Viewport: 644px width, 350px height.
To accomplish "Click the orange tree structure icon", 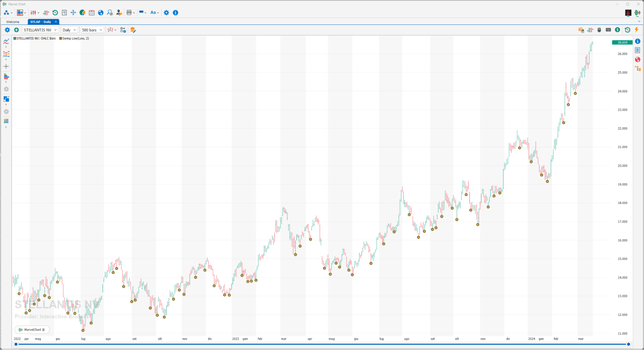I will 638,69.
